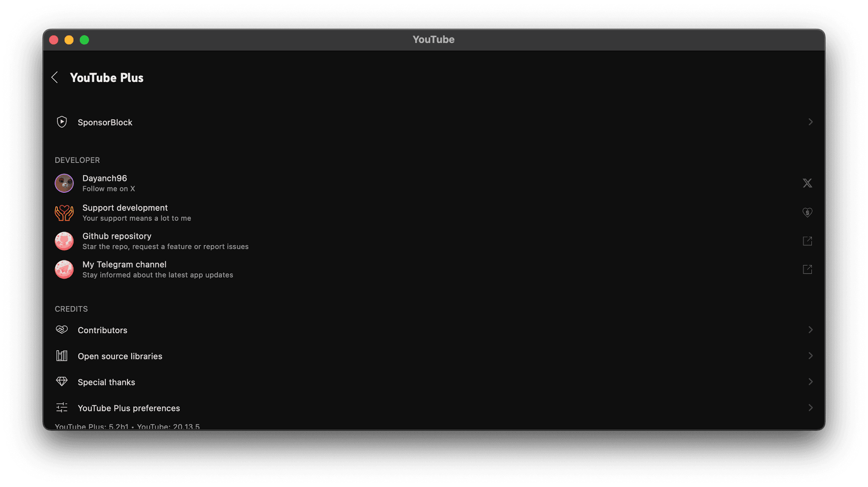The height and width of the screenshot is (487, 868).
Task: Click the CREDITS section header
Action: pyautogui.click(x=71, y=309)
